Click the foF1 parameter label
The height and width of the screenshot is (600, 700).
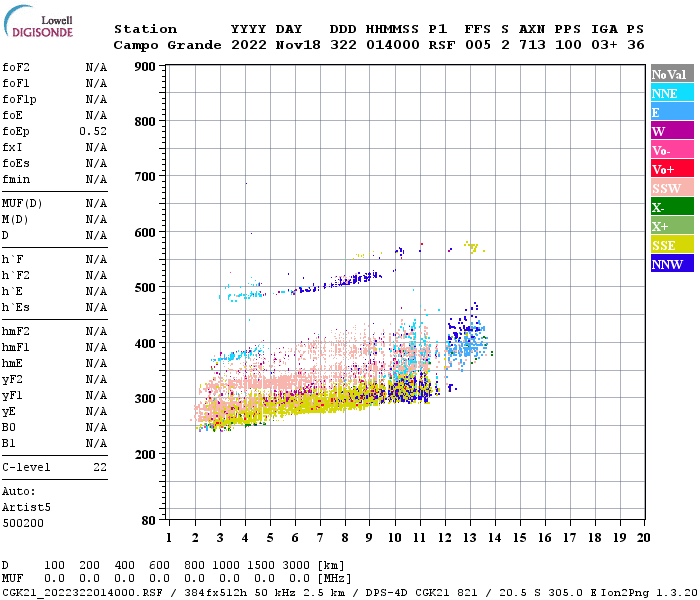point(16,83)
